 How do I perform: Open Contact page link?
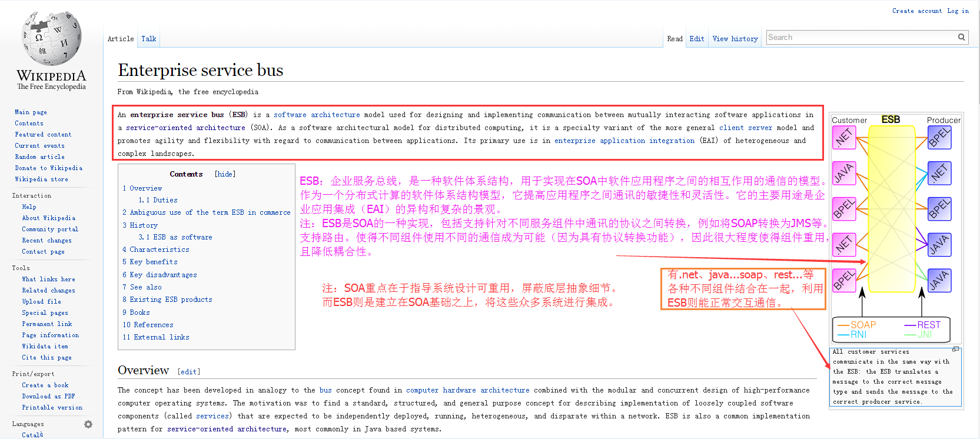43,252
